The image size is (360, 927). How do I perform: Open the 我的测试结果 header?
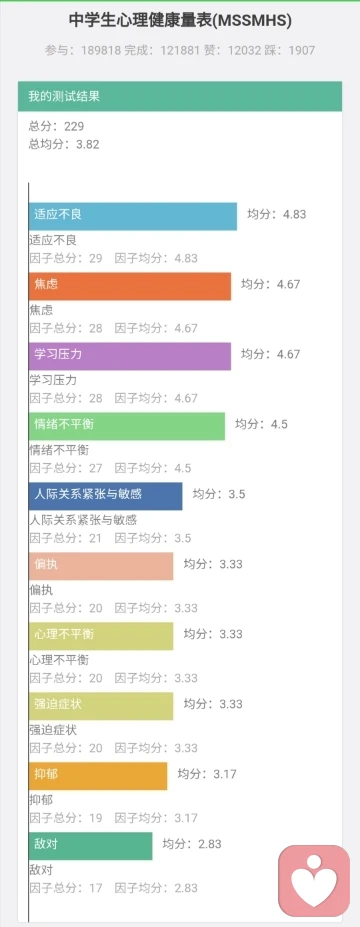click(180, 96)
